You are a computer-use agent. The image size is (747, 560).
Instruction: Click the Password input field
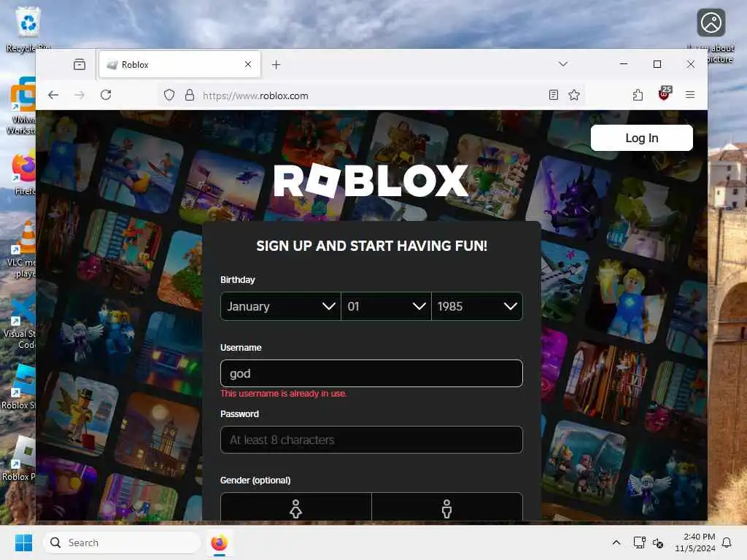pyautogui.click(x=371, y=440)
